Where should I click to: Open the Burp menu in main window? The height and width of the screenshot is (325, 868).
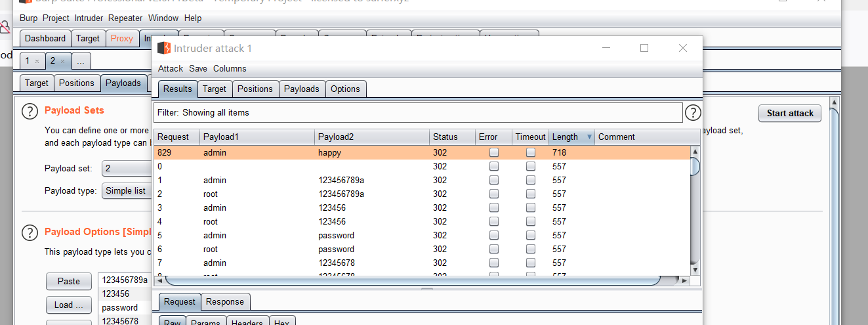click(29, 18)
